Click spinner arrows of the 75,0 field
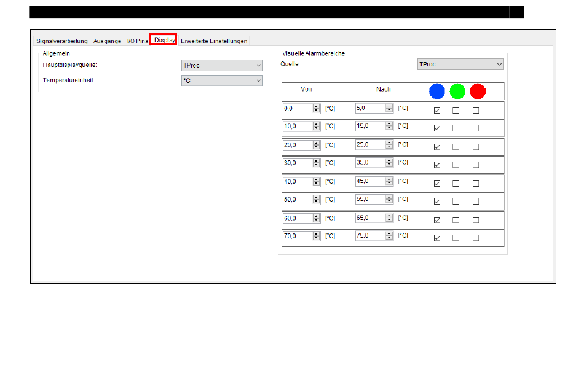 [x=389, y=236]
